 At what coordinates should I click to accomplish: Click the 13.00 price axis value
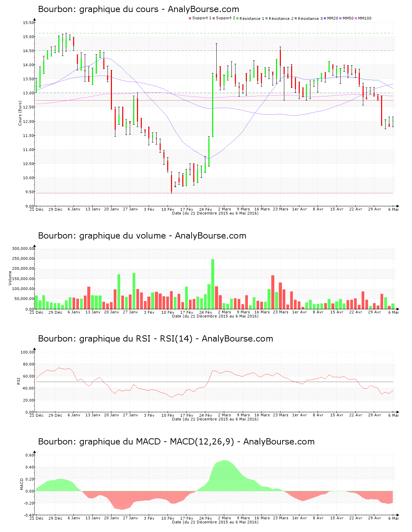(28, 93)
